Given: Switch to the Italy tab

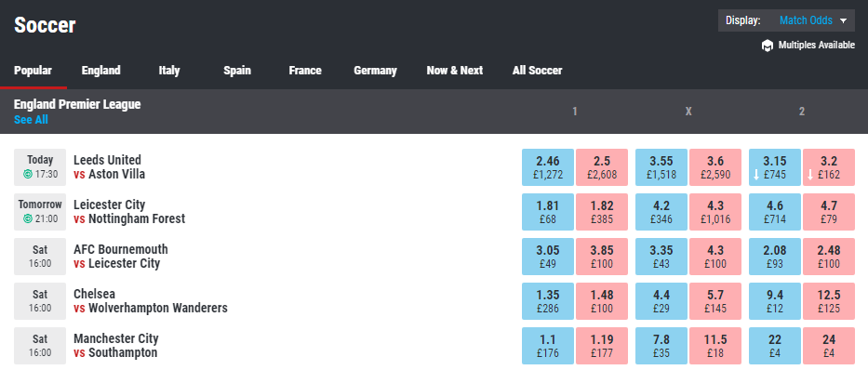Looking at the screenshot, I should tap(168, 71).
